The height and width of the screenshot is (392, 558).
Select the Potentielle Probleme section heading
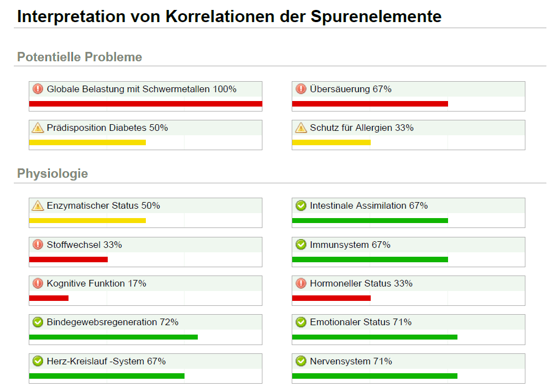point(80,57)
